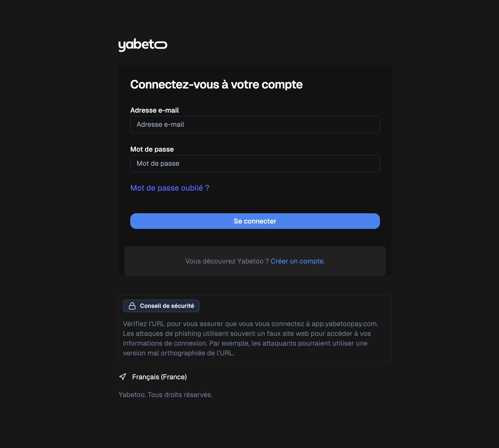The width and height of the screenshot is (499, 448).
Task: Click the circular O glyph in the logo
Action: 161,45
